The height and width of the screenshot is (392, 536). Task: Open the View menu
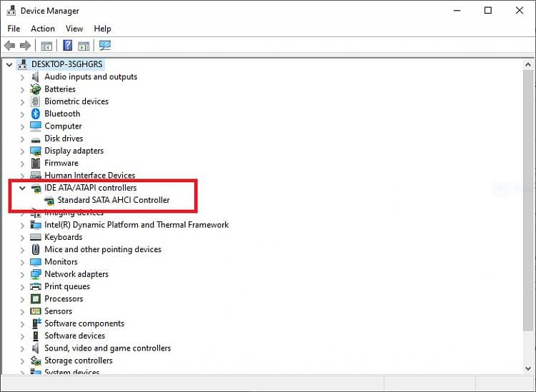click(x=74, y=29)
